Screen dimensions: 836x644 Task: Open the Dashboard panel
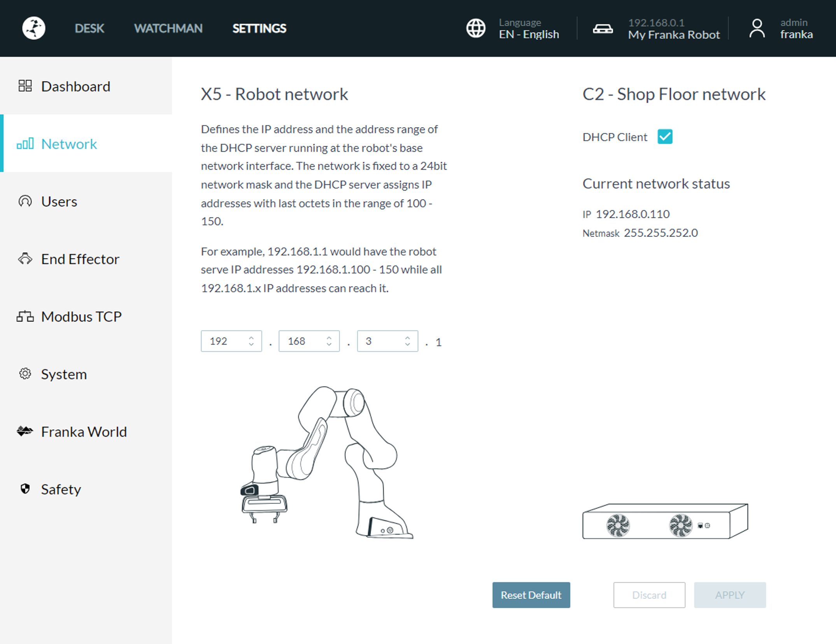coord(75,86)
